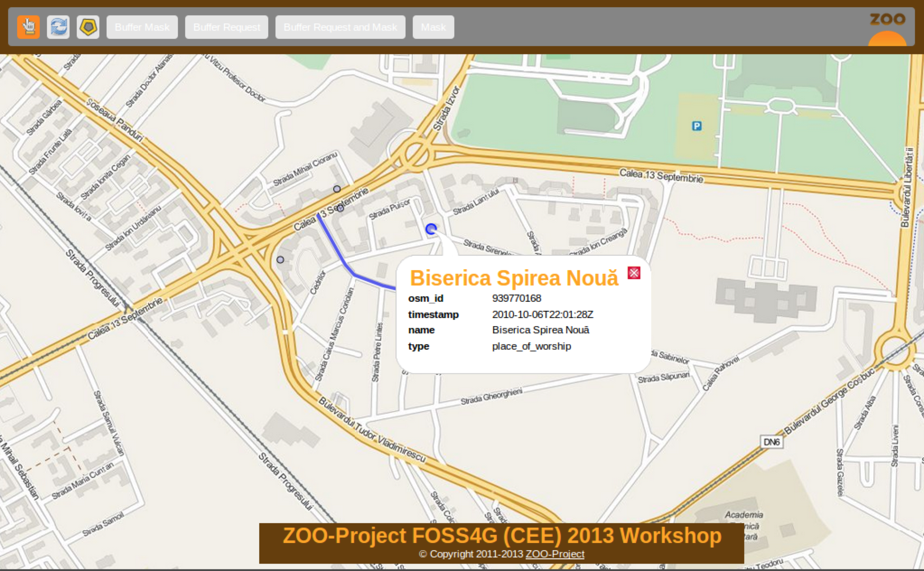Click the osm_id value 939770168
Viewport: 924px width, 571px height.
tap(517, 298)
